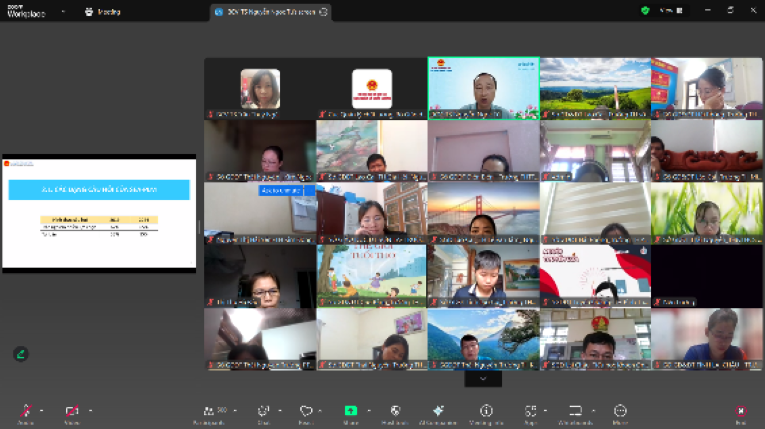Open the AI Companion sparkle icon
This screenshot has width=765, height=429.
tap(438, 411)
